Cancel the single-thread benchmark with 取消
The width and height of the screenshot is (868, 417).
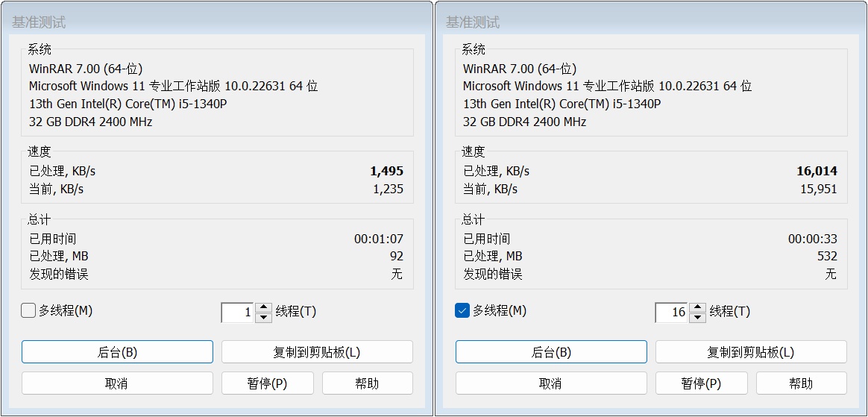(117, 383)
